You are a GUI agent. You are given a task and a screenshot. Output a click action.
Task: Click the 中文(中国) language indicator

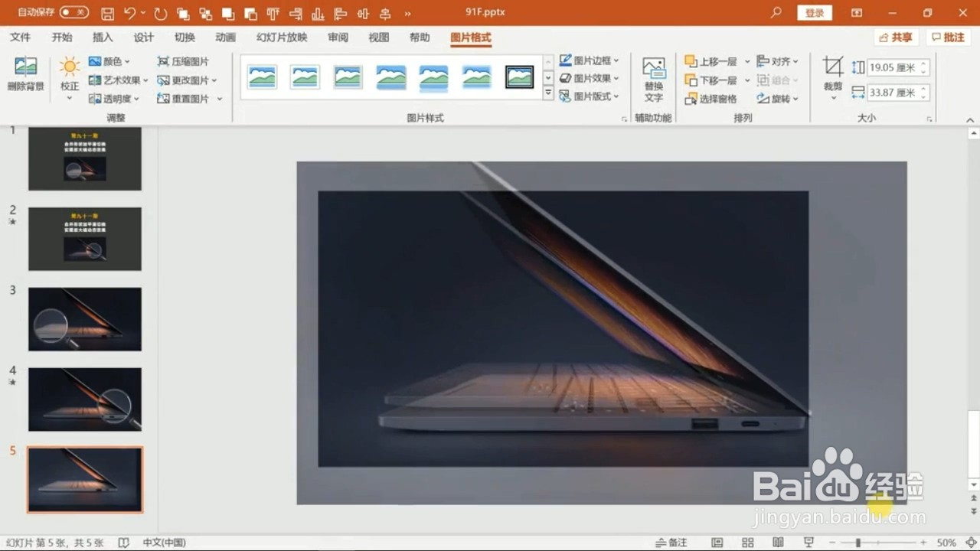coord(164,543)
